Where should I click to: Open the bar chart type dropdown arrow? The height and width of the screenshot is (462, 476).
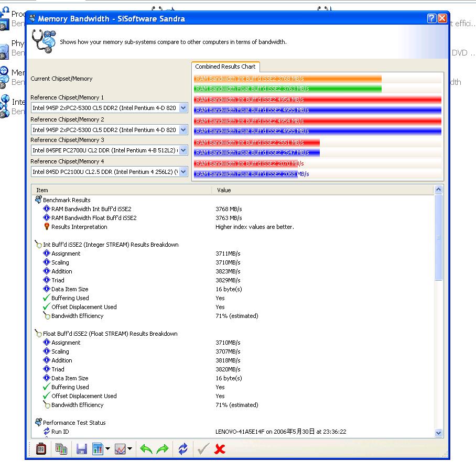pos(107,449)
